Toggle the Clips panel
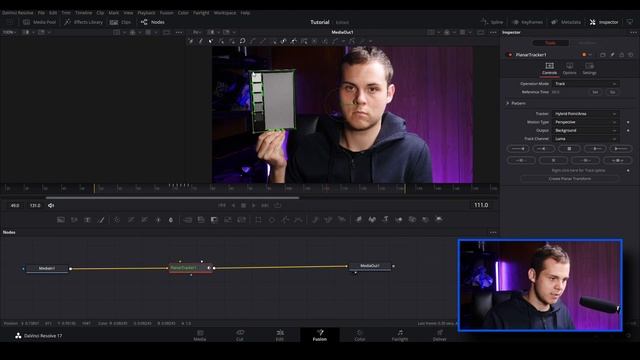640x360 pixels. pyautogui.click(x=120, y=22)
